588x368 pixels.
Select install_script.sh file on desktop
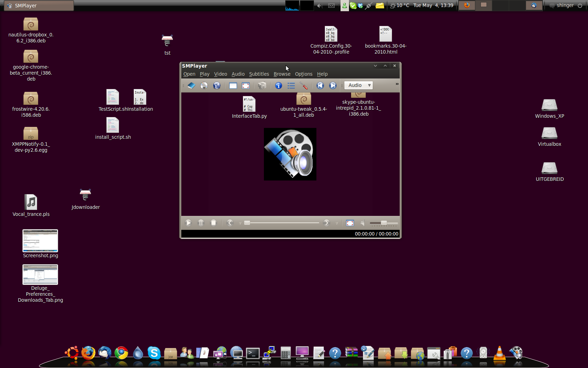point(113,129)
